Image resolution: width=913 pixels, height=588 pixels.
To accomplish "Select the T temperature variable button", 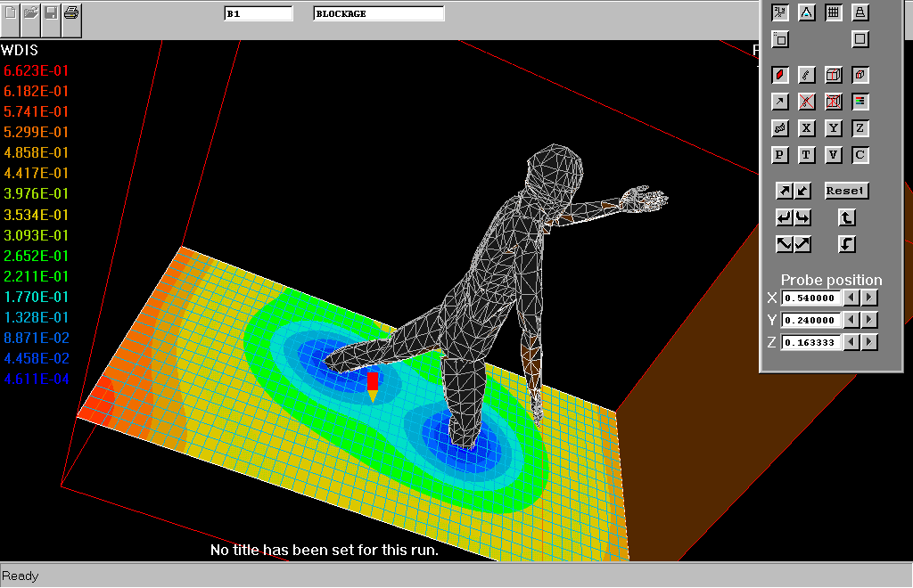I will (806, 155).
